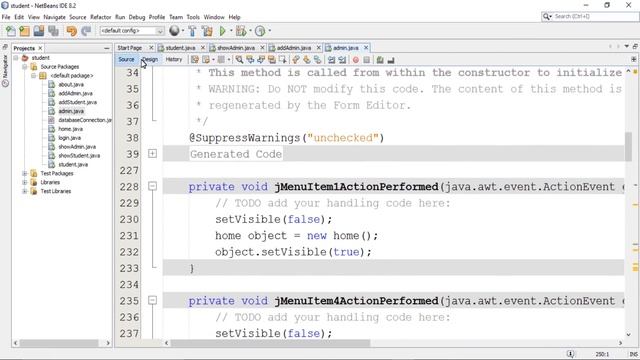Click the Undo arrow icon
640x360 pixels.
[x=71, y=31]
